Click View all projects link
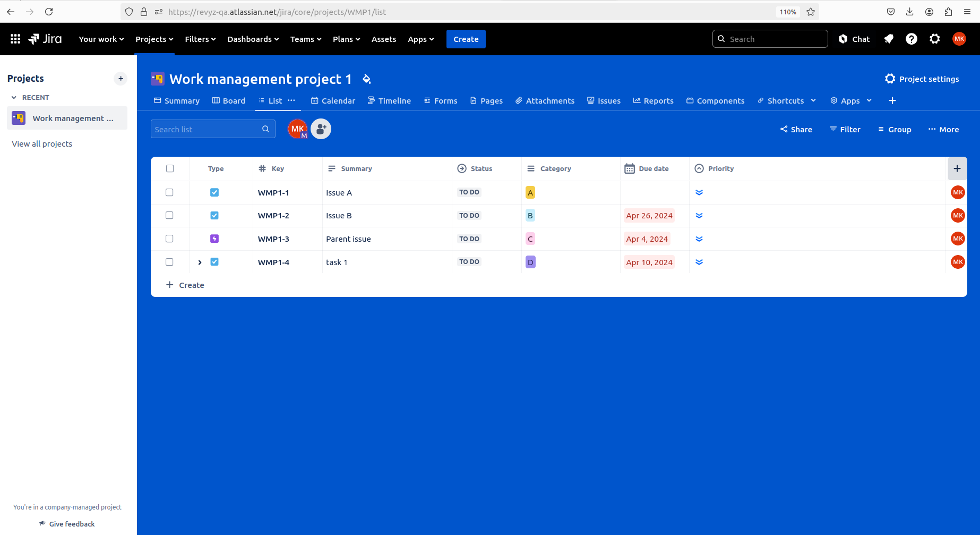This screenshot has width=980, height=535. pos(42,143)
